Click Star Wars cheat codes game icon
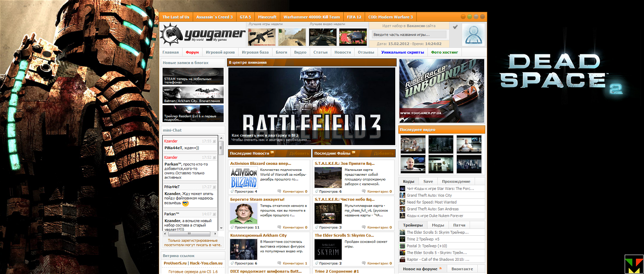The image size is (644, 274). coord(402,189)
